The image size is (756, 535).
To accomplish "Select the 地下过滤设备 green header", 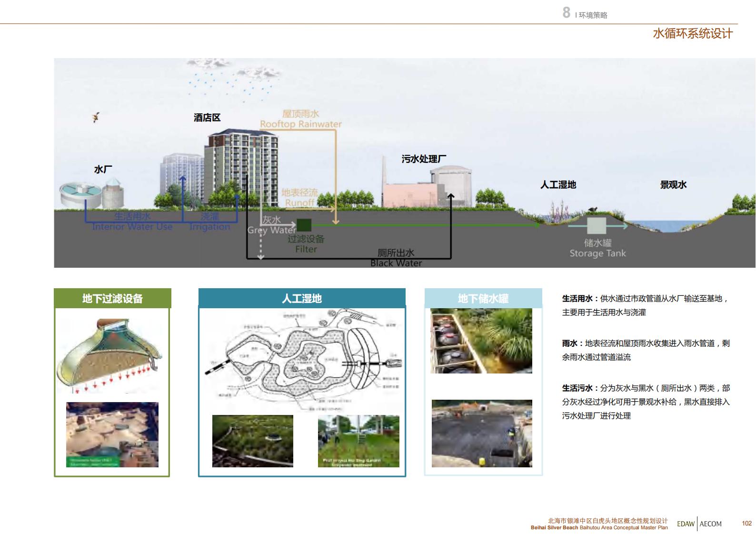I will [x=112, y=298].
